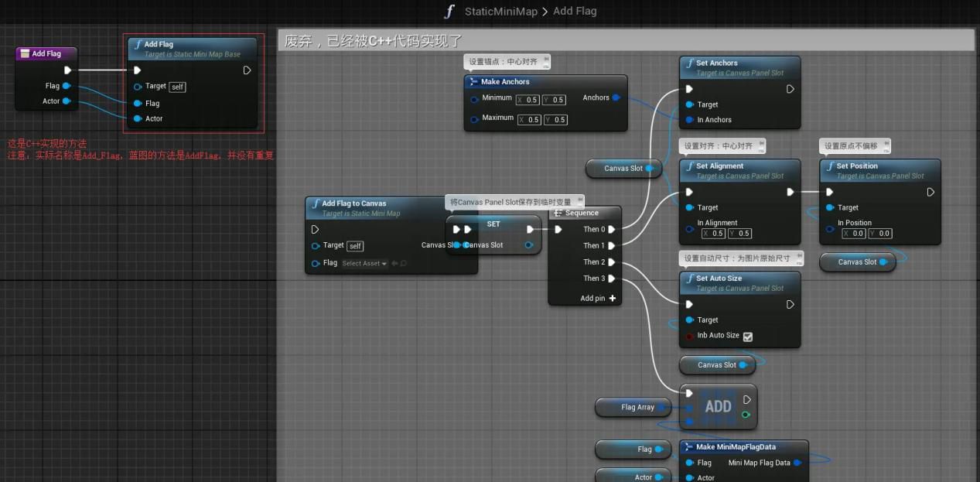Click the Anchors output pin on Make Anchors
Image resolution: width=980 pixels, height=482 pixels.
click(x=616, y=98)
